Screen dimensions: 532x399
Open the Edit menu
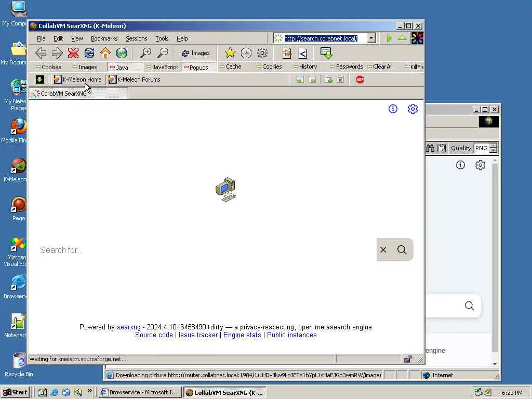(58, 38)
